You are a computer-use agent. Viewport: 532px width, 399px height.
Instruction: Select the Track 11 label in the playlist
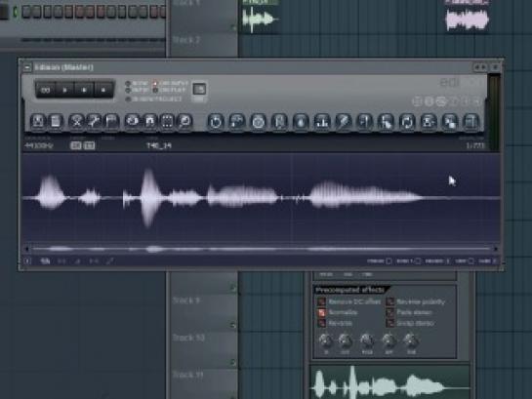click(188, 375)
